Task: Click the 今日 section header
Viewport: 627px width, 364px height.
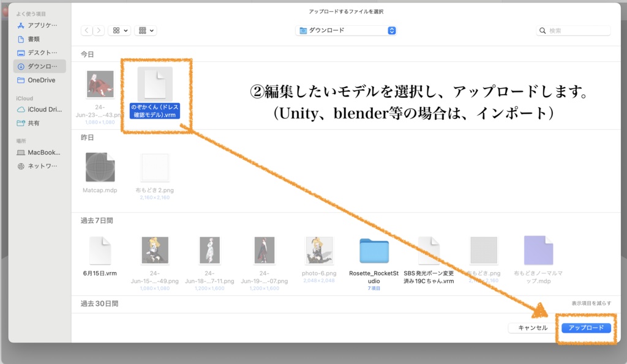Action: [x=87, y=54]
